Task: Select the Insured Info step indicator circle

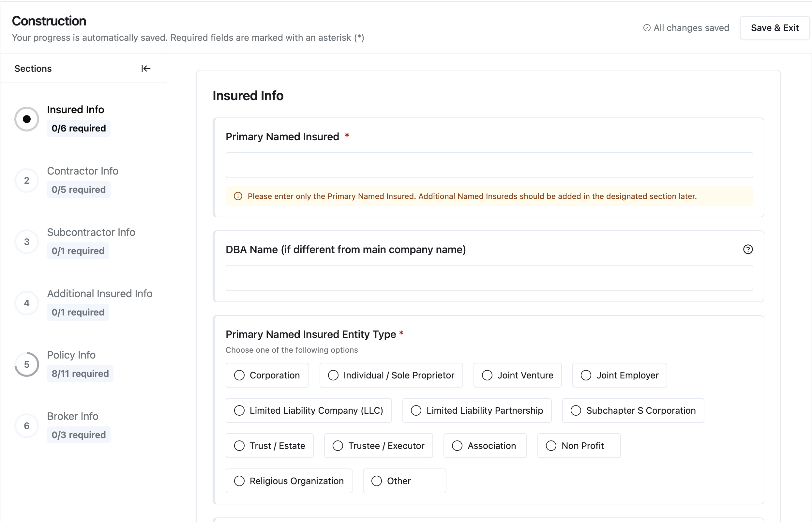Action: (x=27, y=119)
